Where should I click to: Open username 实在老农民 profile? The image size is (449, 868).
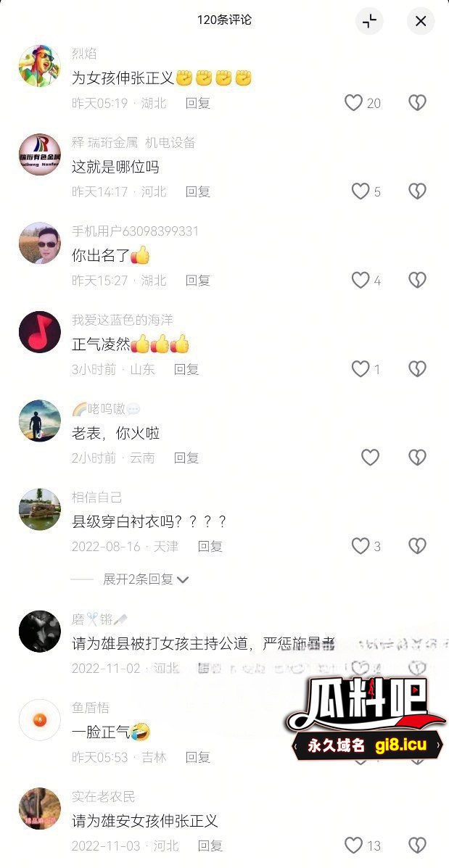(x=104, y=797)
